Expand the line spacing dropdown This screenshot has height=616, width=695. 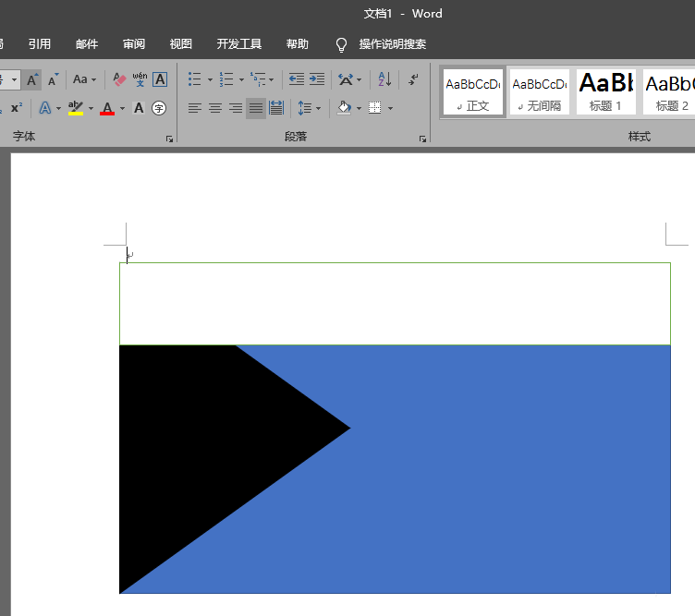[x=319, y=108]
